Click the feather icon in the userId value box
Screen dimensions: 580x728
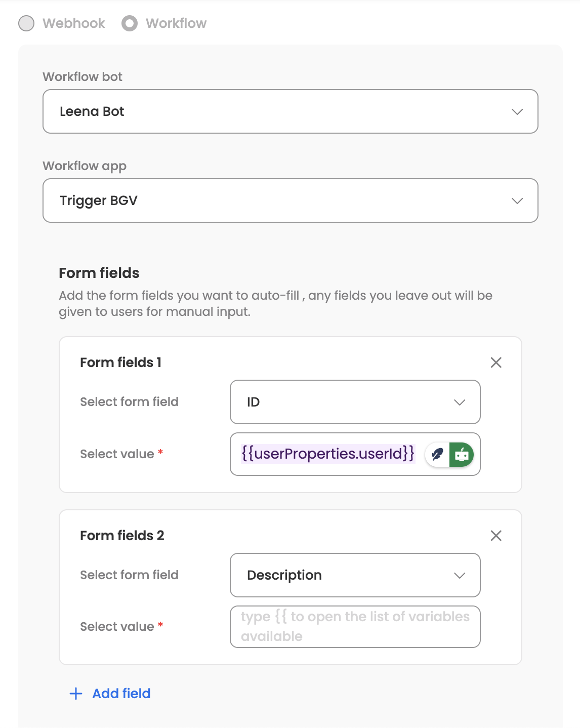click(x=437, y=454)
